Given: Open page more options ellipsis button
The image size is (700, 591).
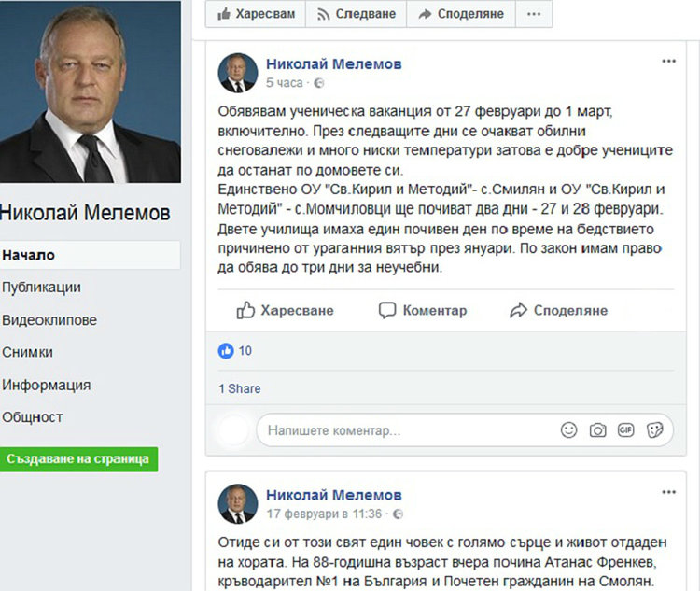Looking at the screenshot, I should (x=534, y=14).
